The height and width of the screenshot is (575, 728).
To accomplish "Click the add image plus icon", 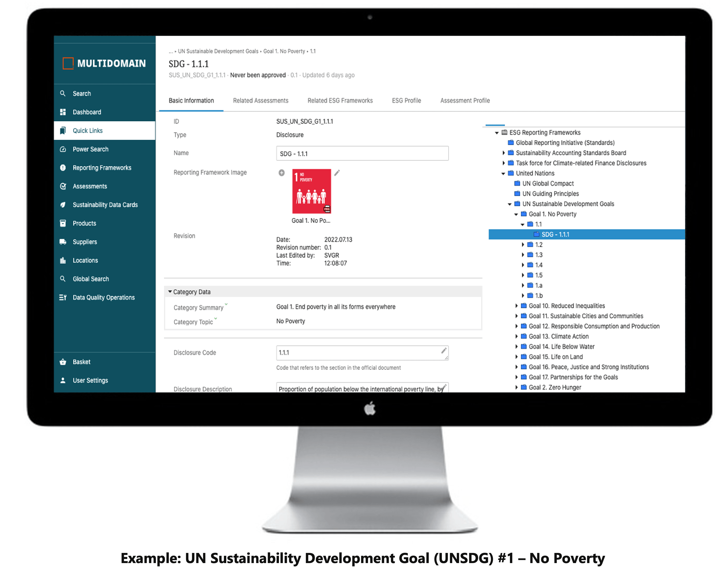I will coord(282,173).
